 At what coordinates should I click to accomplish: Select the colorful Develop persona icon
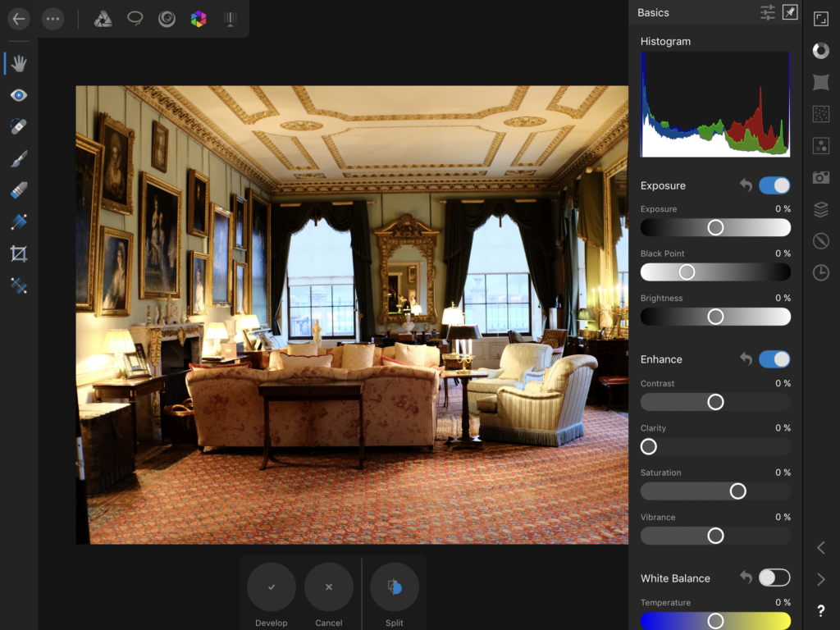pos(199,20)
